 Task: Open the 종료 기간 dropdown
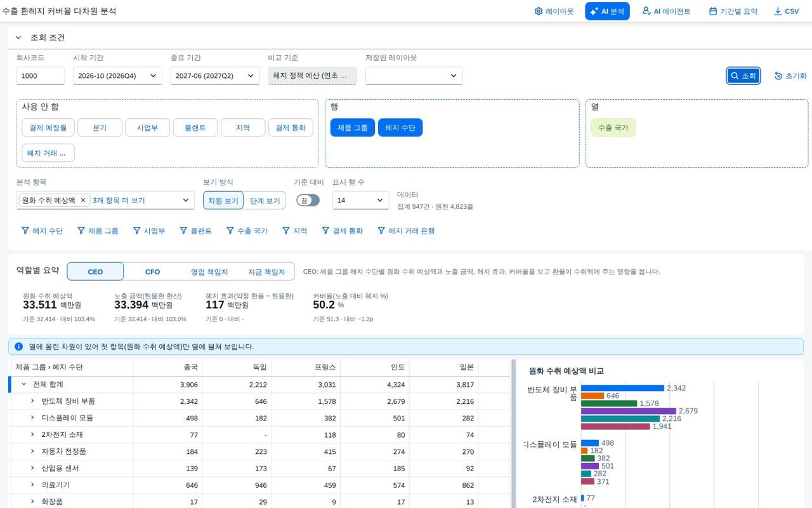(x=215, y=76)
